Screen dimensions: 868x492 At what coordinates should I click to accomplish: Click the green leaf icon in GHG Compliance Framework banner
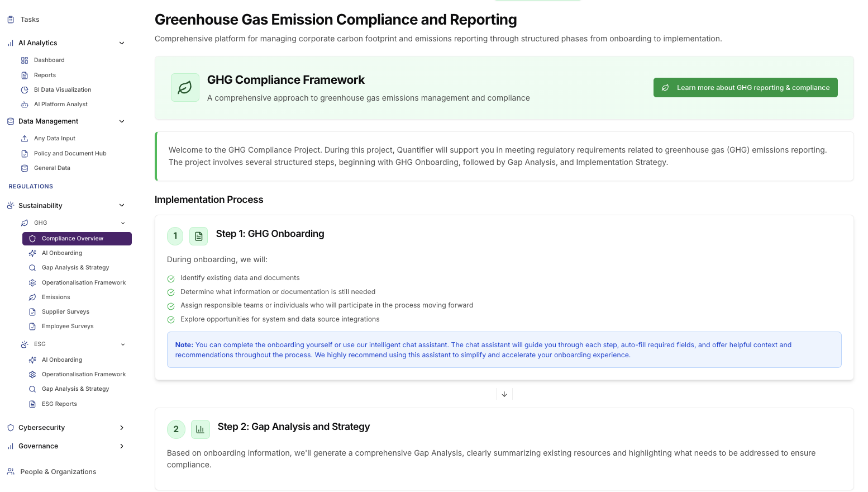point(184,87)
